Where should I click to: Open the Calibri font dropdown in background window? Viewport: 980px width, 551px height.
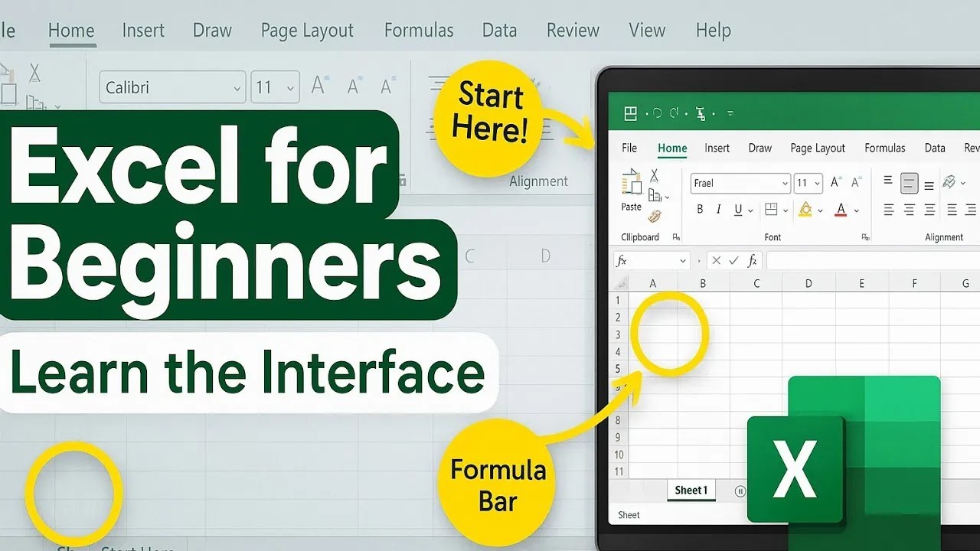(237, 89)
